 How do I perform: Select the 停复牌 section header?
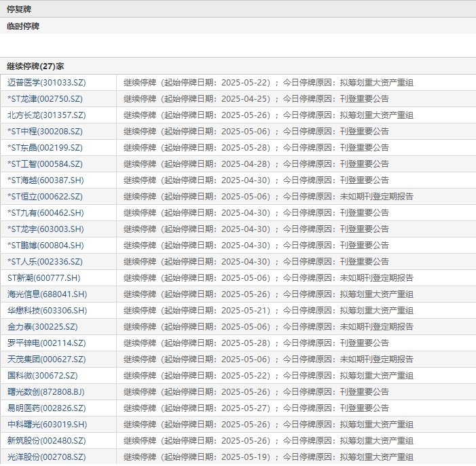tap(19, 9)
